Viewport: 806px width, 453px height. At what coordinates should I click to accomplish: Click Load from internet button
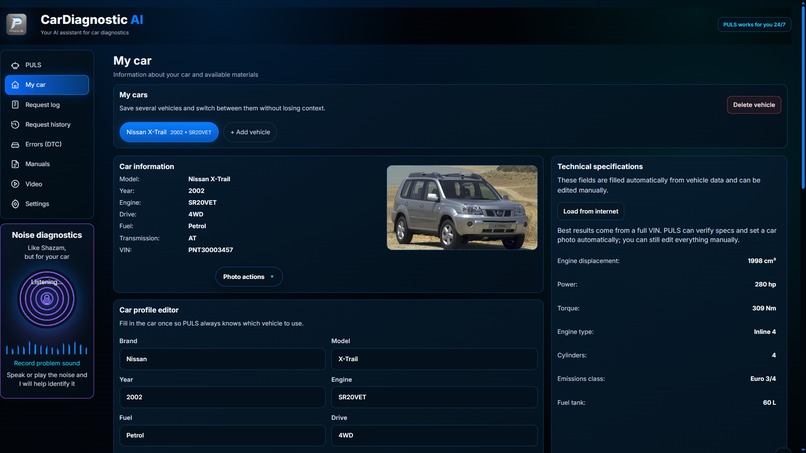click(591, 211)
